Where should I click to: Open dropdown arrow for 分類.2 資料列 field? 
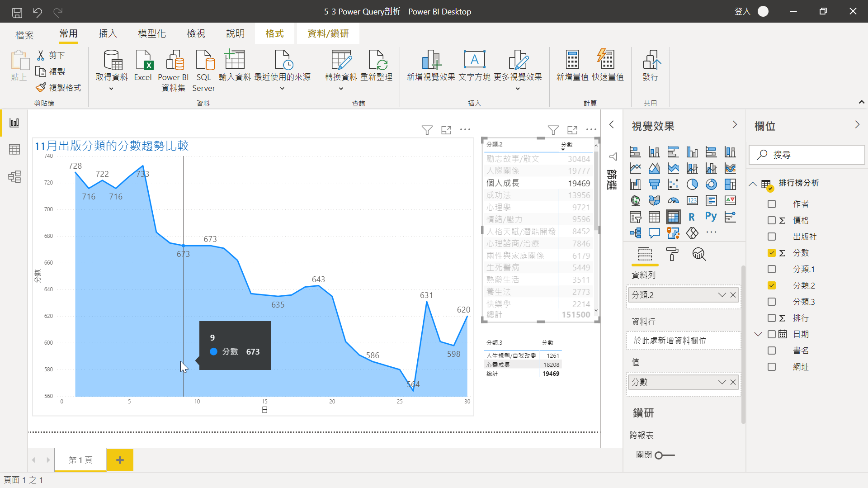tap(722, 295)
